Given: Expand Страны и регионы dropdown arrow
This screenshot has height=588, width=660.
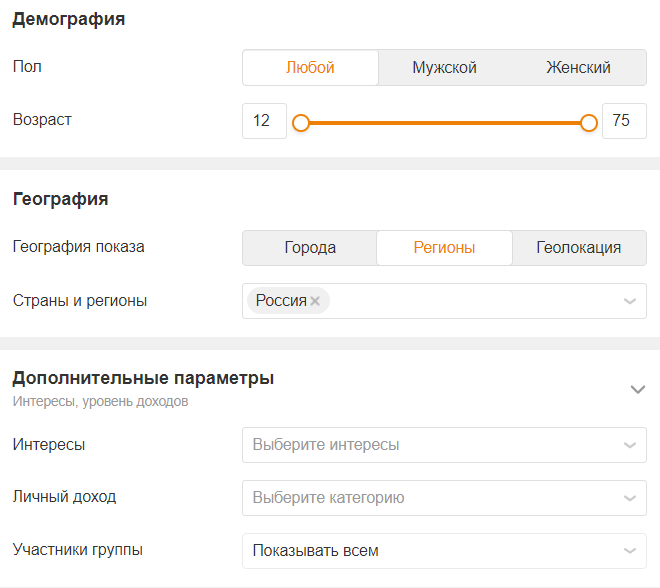Looking at the screenshot, I should coord(629,301).
